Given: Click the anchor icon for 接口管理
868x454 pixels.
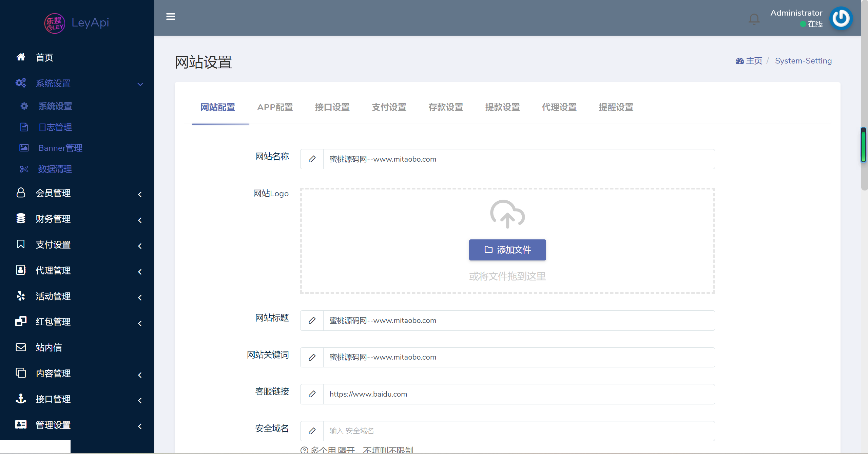Looking at the screenshot, I should (21, 399).
